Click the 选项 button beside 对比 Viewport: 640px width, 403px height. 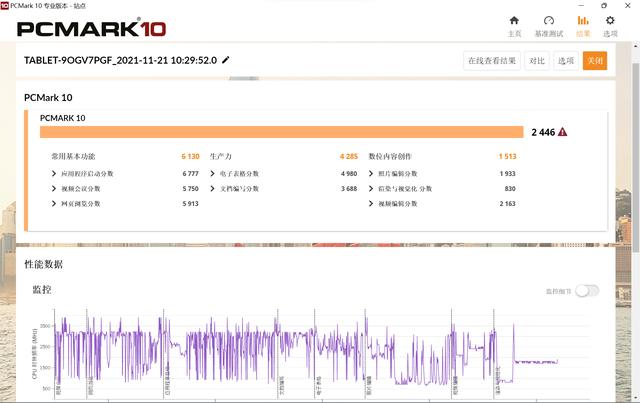click(x=566, y=60)
